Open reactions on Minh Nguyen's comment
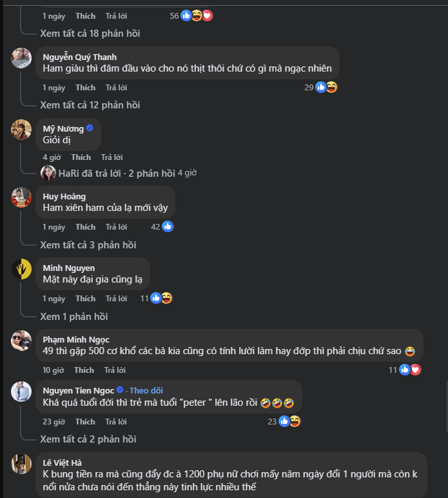 coord(161,298)
